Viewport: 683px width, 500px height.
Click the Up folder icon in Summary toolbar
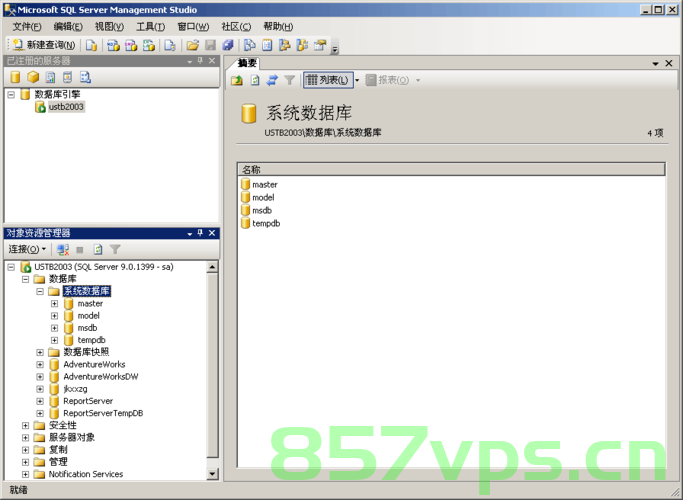click(237, 80)
